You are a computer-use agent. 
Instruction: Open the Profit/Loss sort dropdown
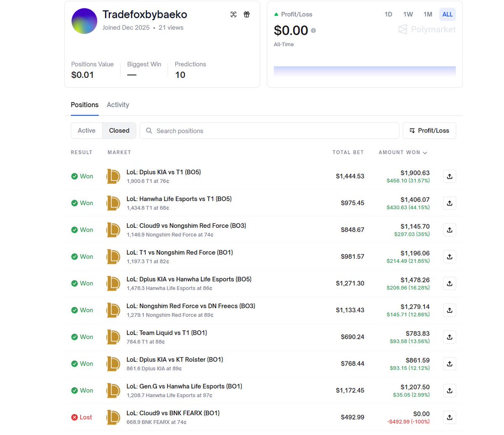[x=429, y=131]
